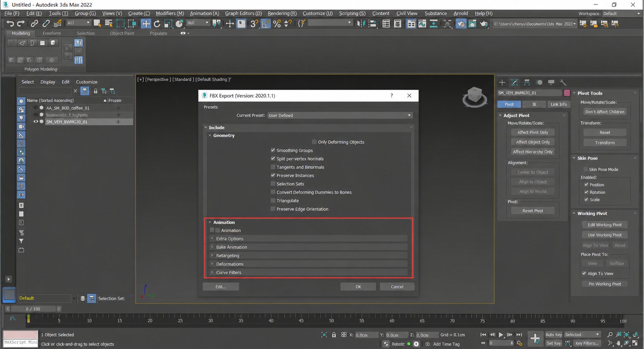Play the animation
The width and height of the screenshot is (644, 349).
(501, 335)
